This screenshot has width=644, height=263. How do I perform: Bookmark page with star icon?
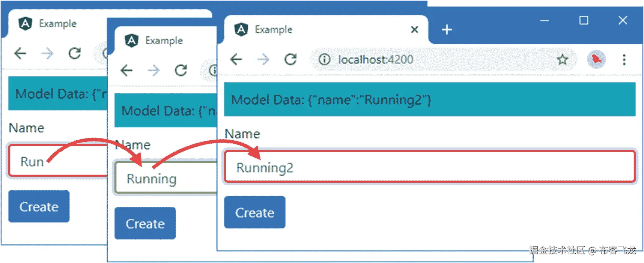tap(562, 59)
